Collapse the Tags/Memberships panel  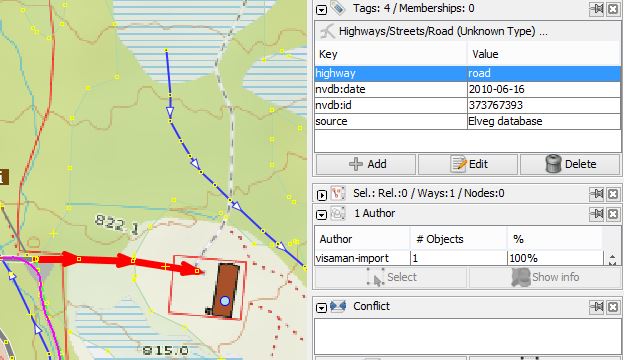(x=321, y=10)
